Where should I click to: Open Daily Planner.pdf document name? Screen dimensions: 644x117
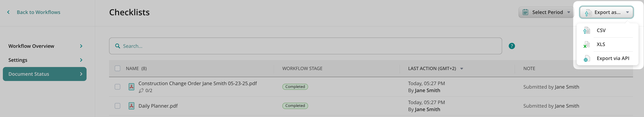click(158, 106)
